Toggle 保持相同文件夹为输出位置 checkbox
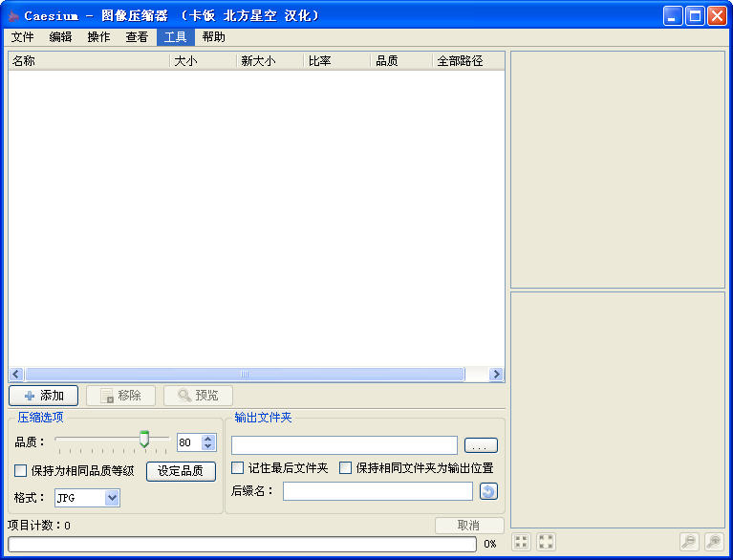Image resolution: width=733 pixels, height=560 pixels. tap(345, 467)
